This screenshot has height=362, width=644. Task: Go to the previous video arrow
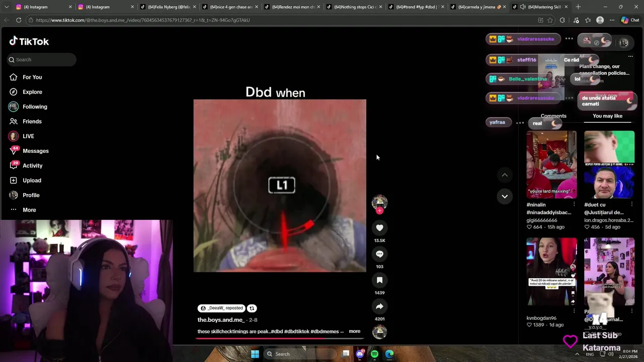pos(505,175)
